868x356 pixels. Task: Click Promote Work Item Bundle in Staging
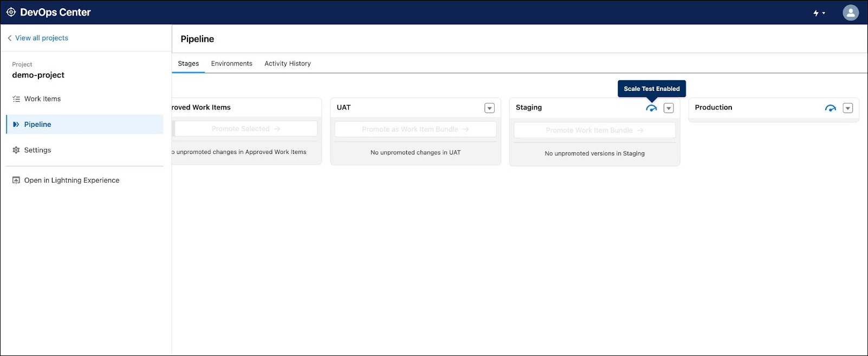coord(595,131)
